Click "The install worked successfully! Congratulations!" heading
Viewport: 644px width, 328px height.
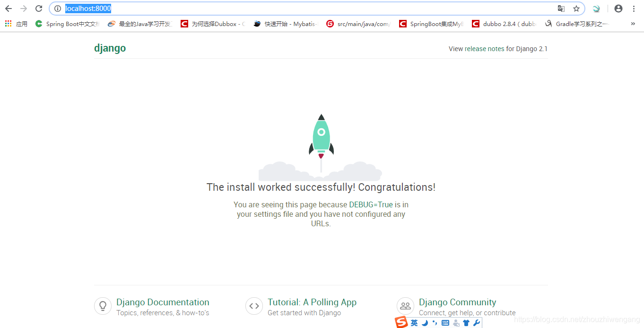tap(321, 187)
